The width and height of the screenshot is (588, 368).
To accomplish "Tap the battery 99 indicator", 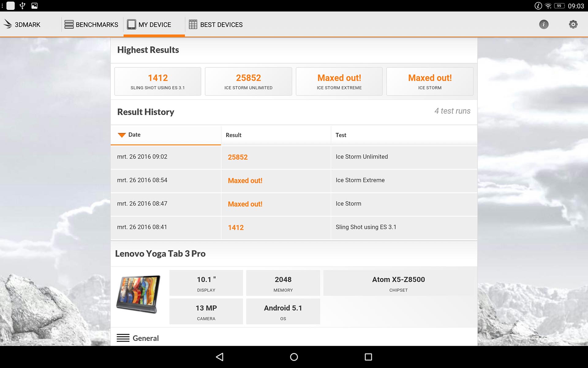I will [559, 6].
